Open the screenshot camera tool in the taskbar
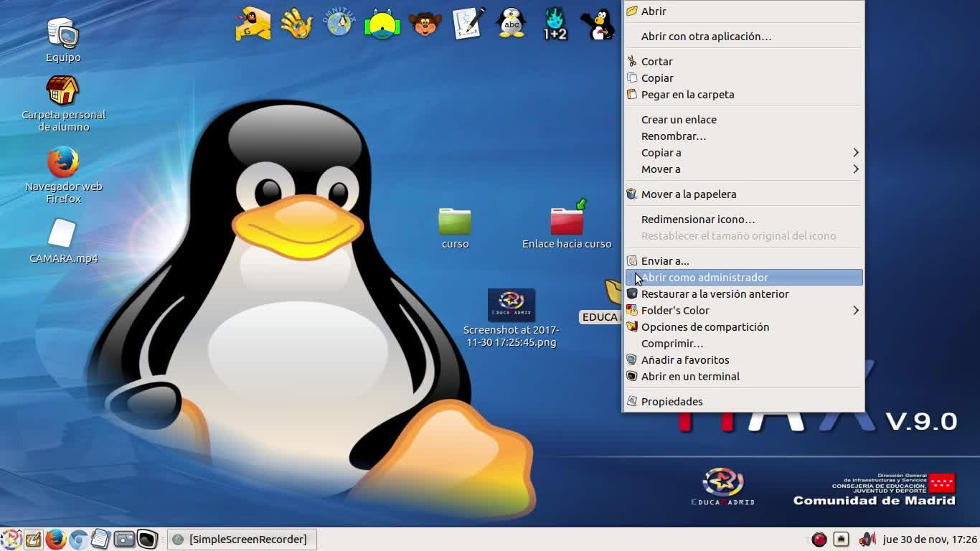 pos(124,539)
